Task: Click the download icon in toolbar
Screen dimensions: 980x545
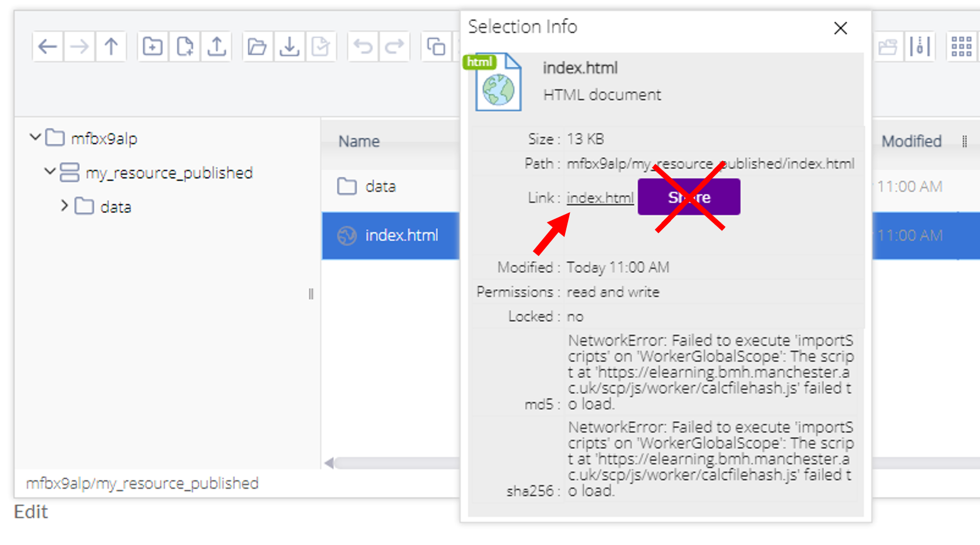Action: pos(289,46)
